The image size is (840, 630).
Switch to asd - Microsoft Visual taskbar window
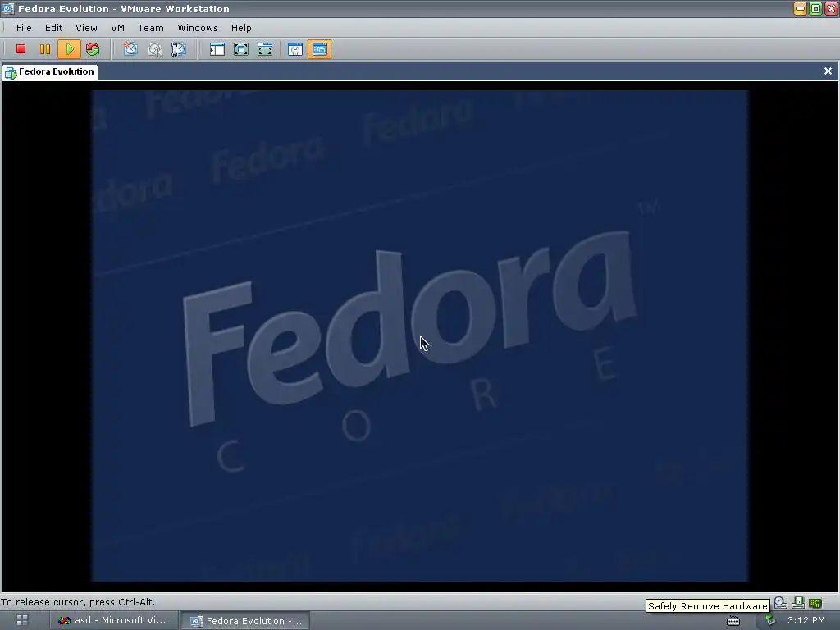(113, 620)
